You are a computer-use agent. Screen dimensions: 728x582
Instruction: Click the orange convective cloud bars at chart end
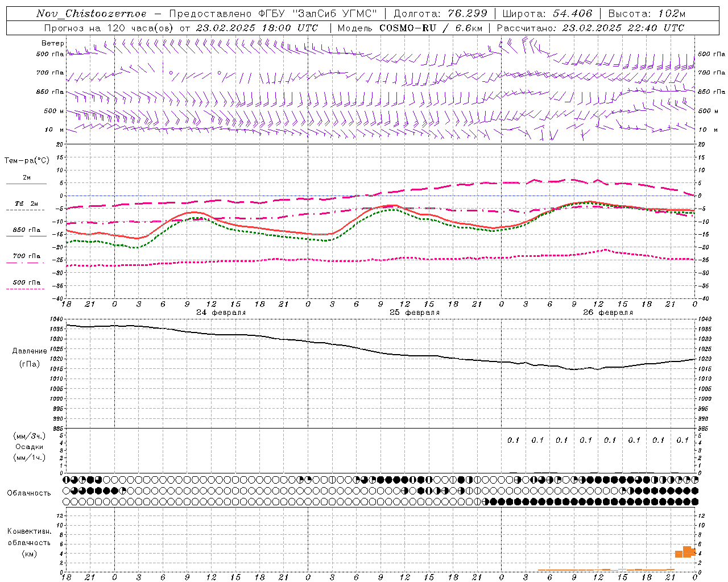coord(685,552)
